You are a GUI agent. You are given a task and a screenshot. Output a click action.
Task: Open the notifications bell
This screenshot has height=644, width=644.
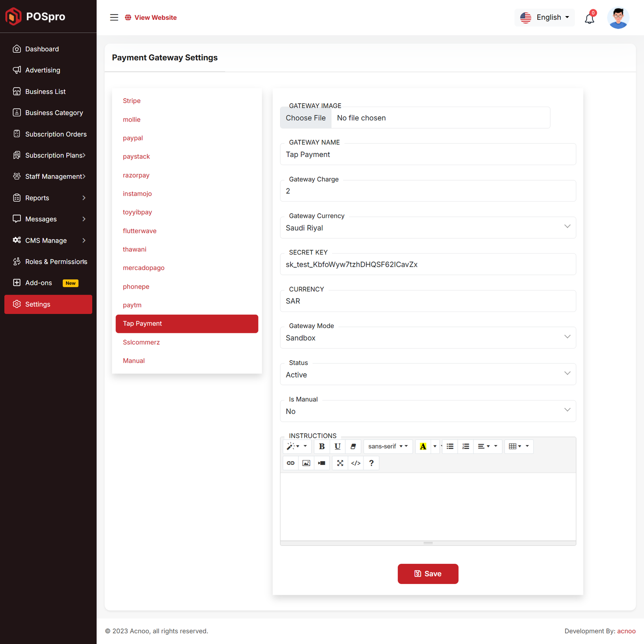589,19
